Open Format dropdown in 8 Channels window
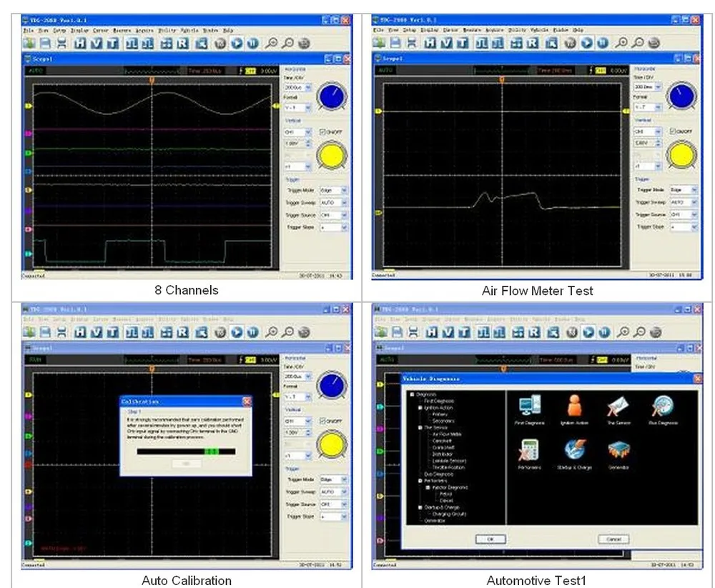Screen dimensions: 715x588 pos(297,108)
